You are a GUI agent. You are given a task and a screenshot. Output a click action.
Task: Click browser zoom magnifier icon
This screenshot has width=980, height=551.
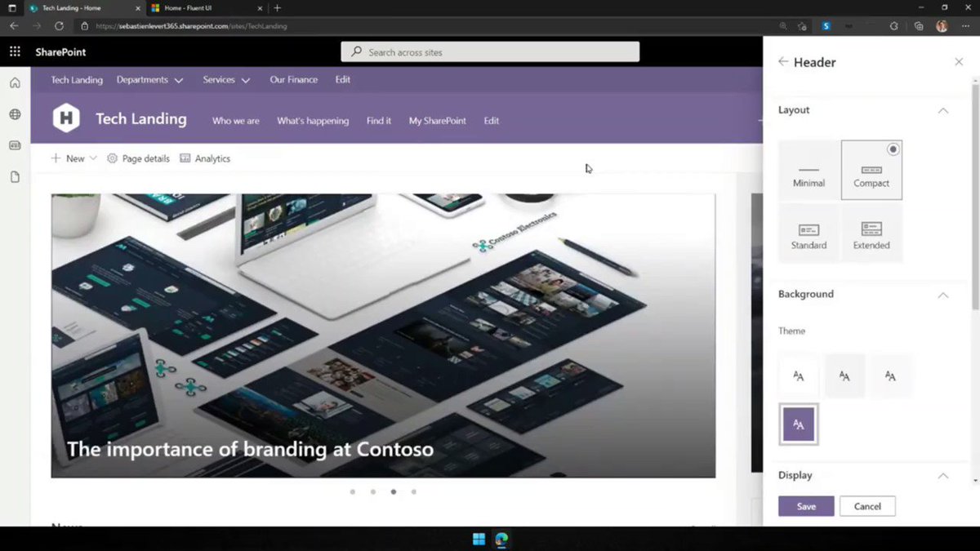tap(783, 26)
